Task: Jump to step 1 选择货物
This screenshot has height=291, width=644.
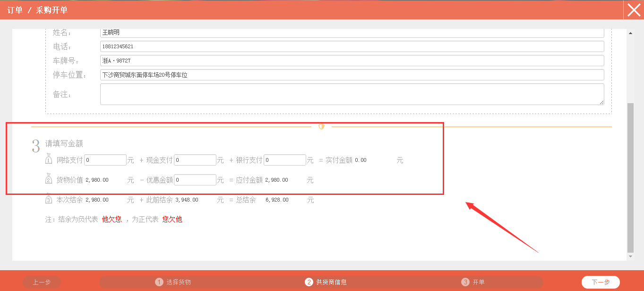Action: tap(173, 282)
